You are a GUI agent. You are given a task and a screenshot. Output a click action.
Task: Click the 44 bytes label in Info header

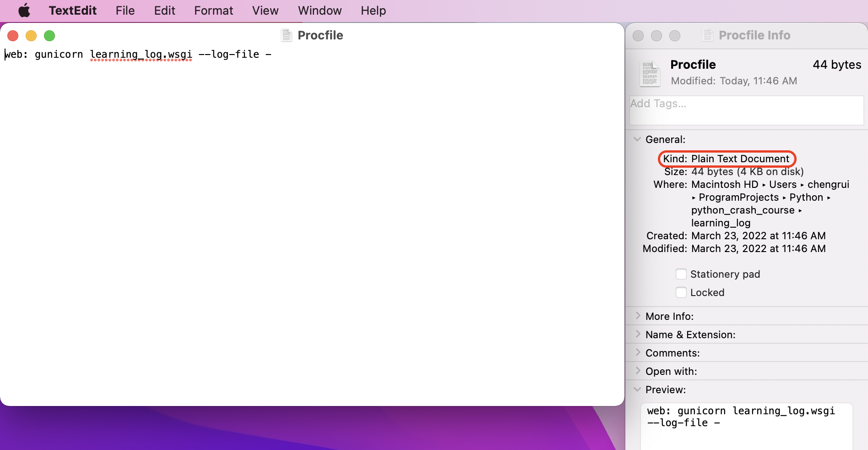tap(837, 65)
